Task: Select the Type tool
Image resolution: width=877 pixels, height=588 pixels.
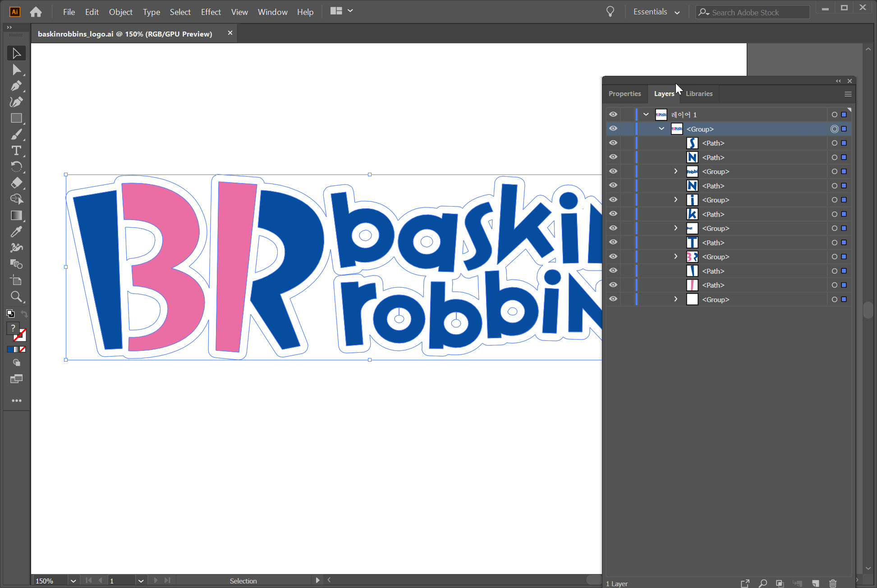Action: (x=16, y=151)
